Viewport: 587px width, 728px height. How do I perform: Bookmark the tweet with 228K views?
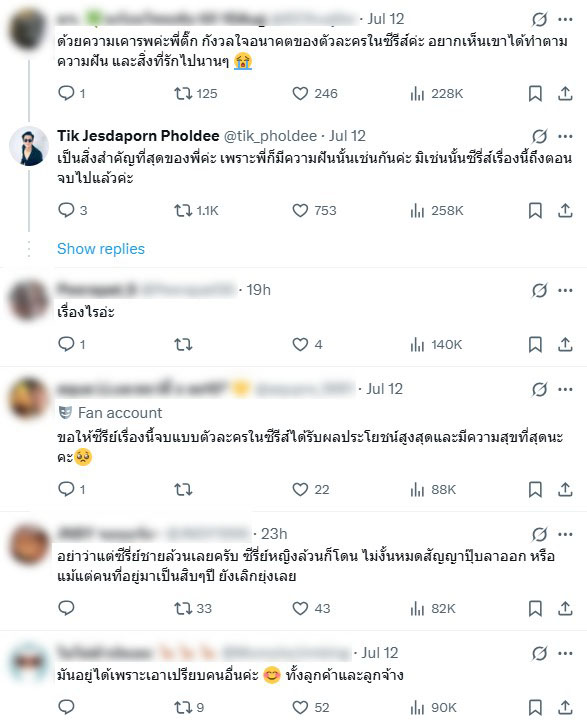pos(535,94)
